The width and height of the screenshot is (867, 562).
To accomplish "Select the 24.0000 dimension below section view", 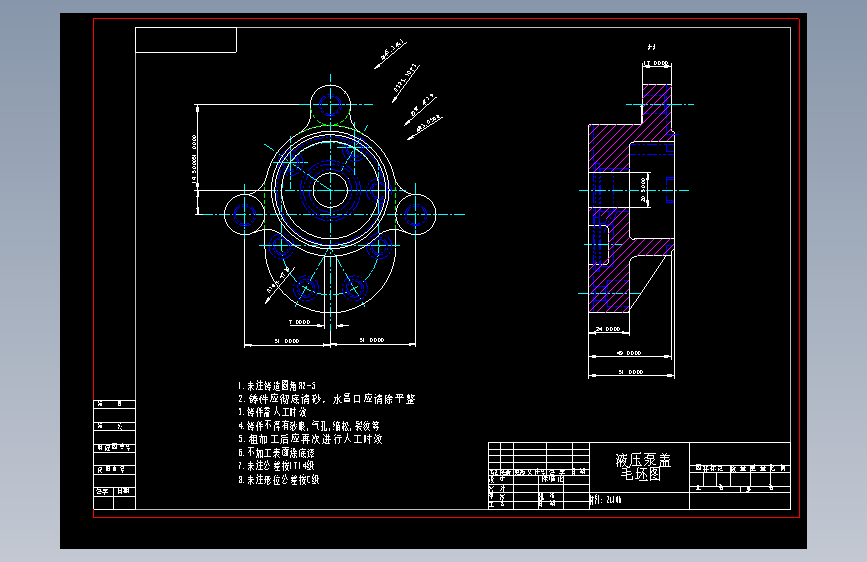I will tap(608, 329).
